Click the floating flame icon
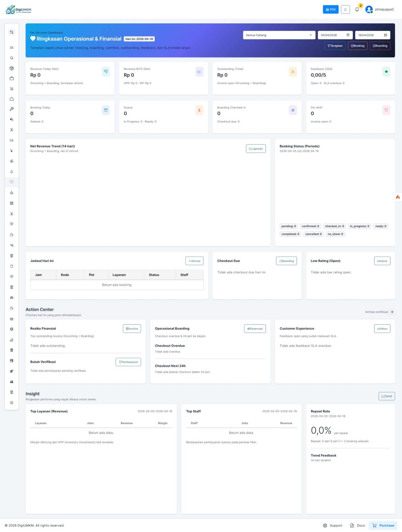 (397, 197)
